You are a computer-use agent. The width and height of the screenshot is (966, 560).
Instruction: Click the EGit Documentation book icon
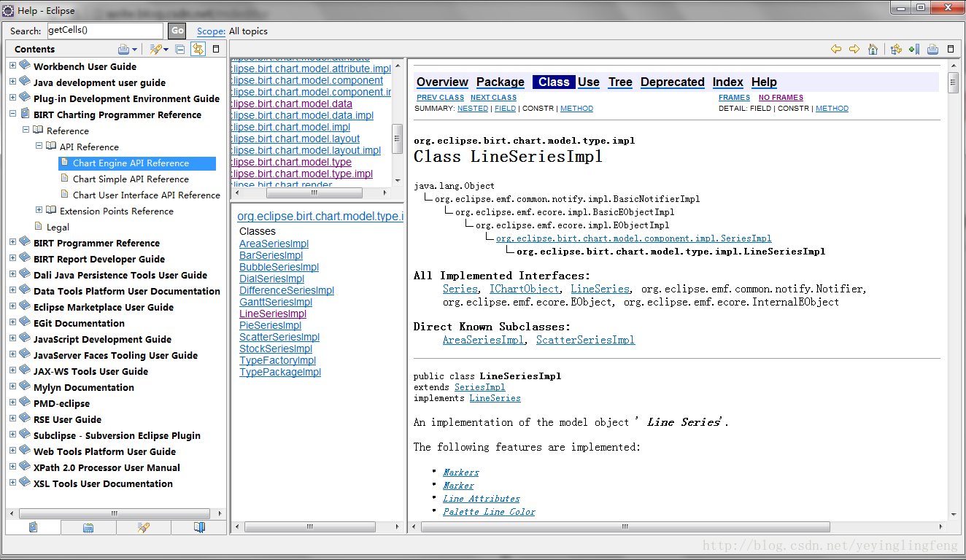point(25,322)
